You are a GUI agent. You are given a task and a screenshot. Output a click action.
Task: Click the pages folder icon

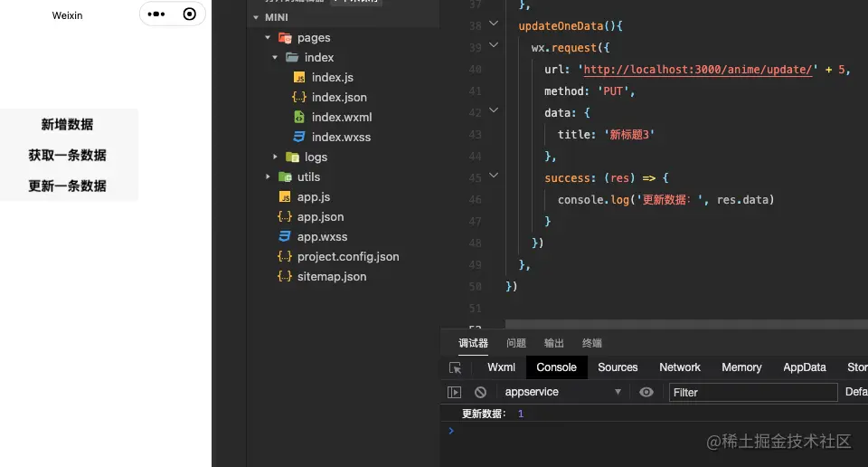[x=285, y=38]
